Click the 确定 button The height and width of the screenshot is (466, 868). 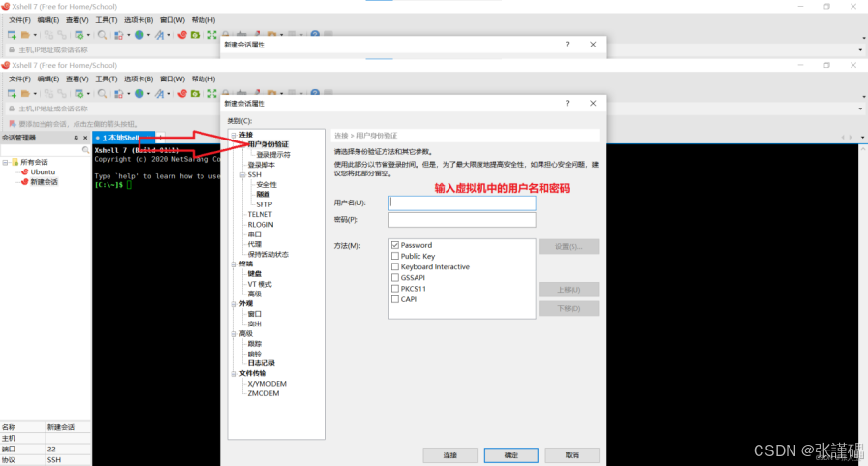[511, 455]
